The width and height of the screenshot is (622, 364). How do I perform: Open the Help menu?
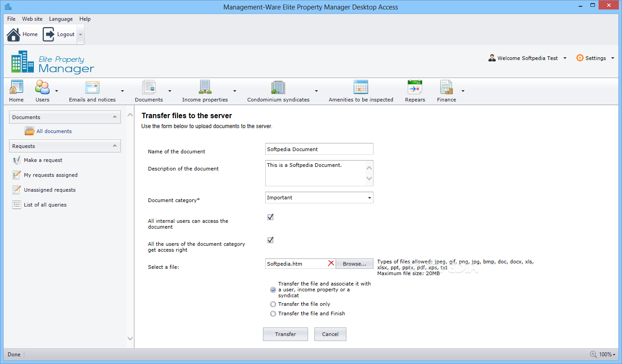tap(85, 19)
